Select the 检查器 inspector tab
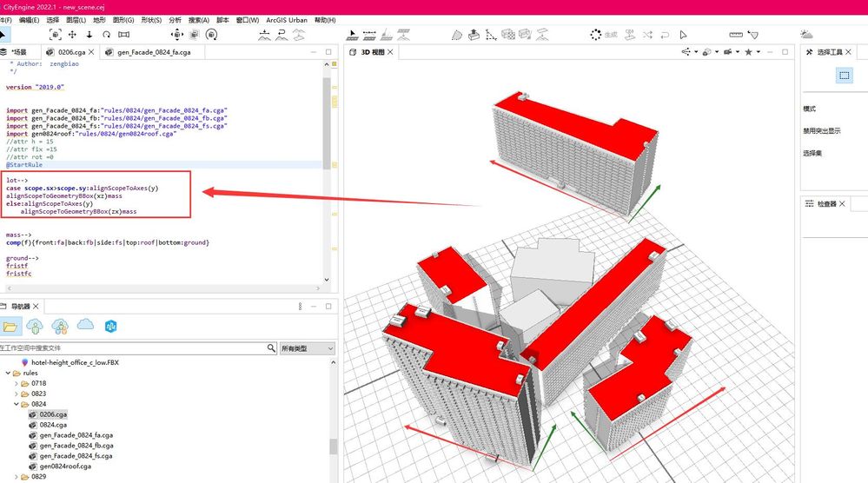Viewport: 868px width, 483px height. point(827,203)
